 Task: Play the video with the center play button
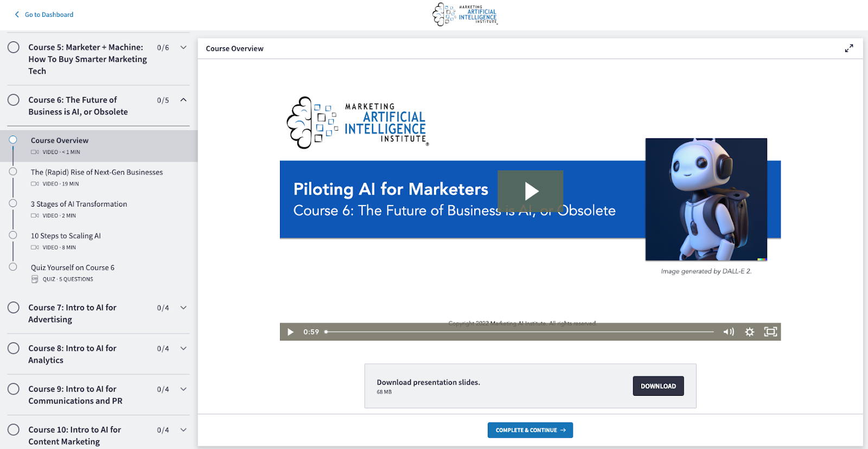[x=531, y=191]
